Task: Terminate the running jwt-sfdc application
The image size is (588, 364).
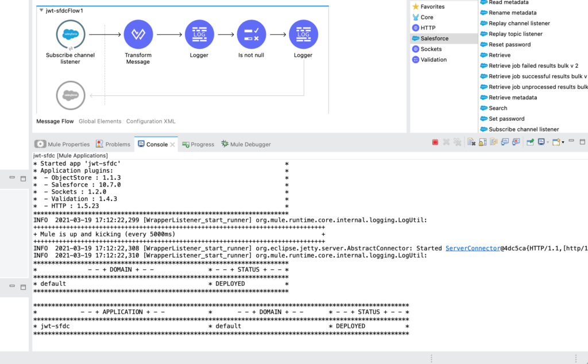Action: coord(434,142)
